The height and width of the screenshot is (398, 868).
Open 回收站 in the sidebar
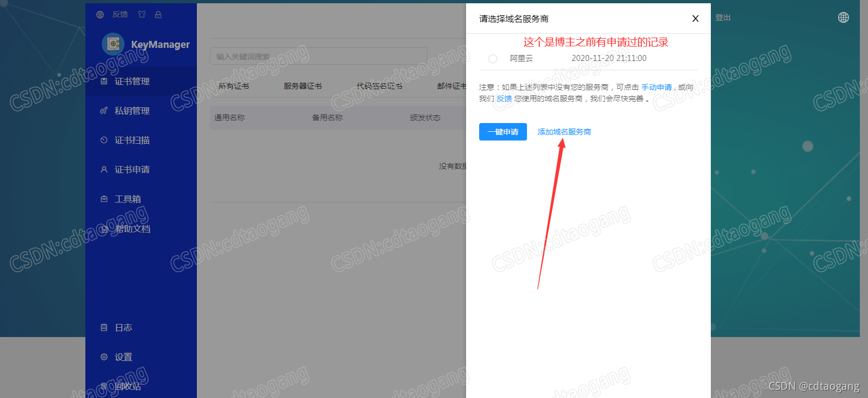(x=141, y=386)
